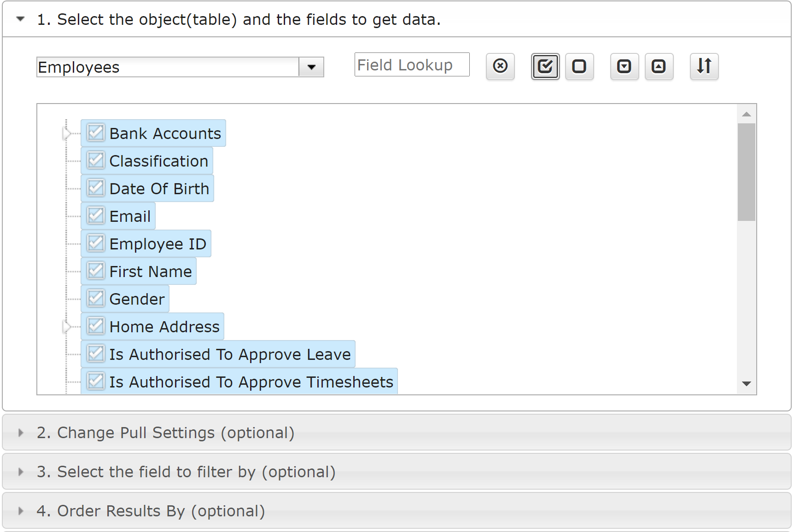The image size is (794, 532).
Task: Click into the Field Lookup input box
Action: 412,65
